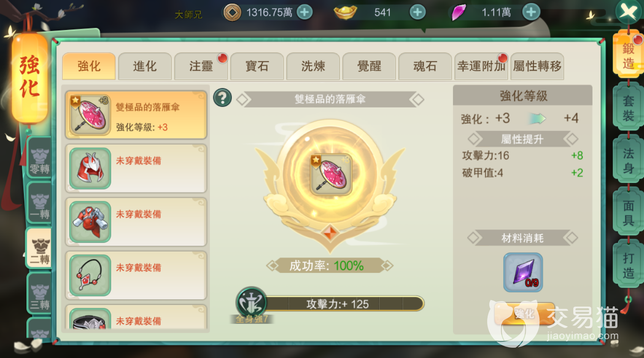Click plus icon next to pink gems
644x358 pixels.
click(531, 12)
